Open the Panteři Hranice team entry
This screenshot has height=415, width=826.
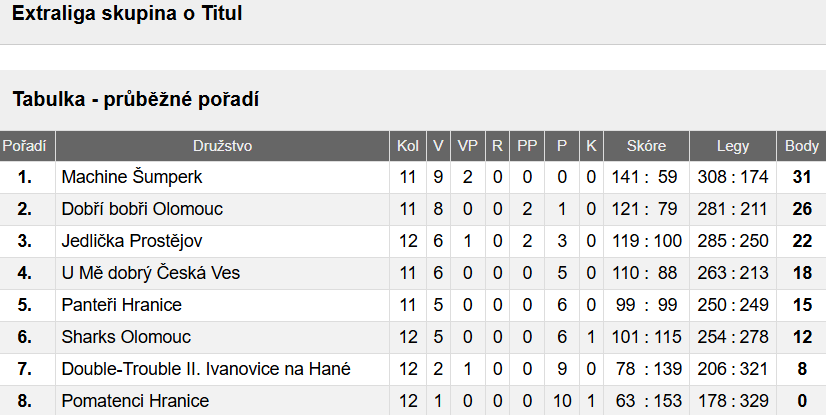(x=122, y=305)
